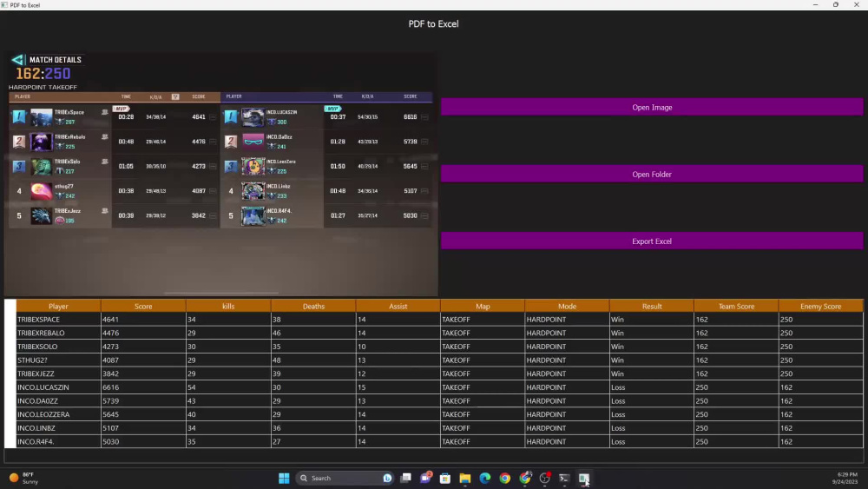The width and height of the screenshot is (868, 489).
Task: Select the TRIBEXREBALO player cell
Action: pyautogui.click(x=58, y=333)
